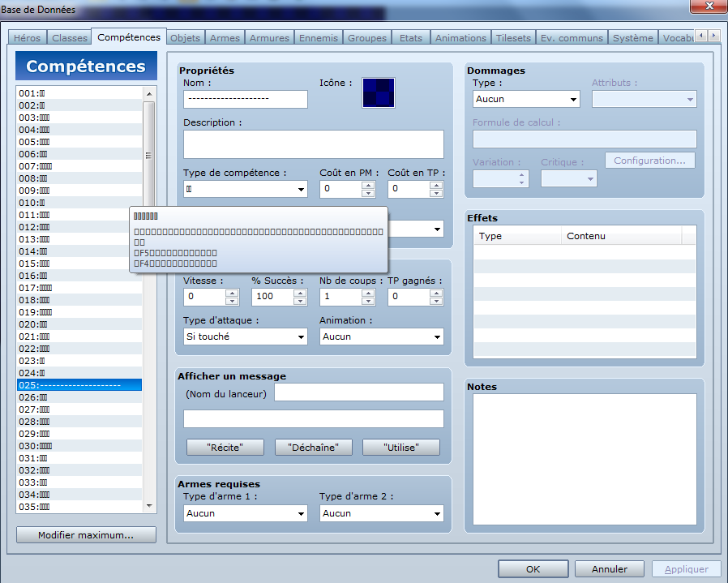728x583 pixels.
Task: Decrease Nb de coups with down arrow
Action: tap(368, 301)
